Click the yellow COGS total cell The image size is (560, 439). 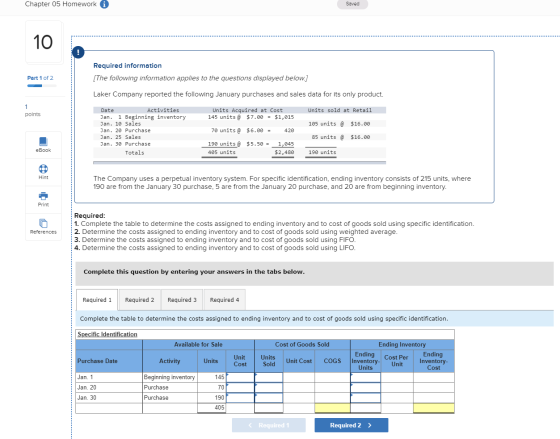pyautogui.click(x=332, y=408)
